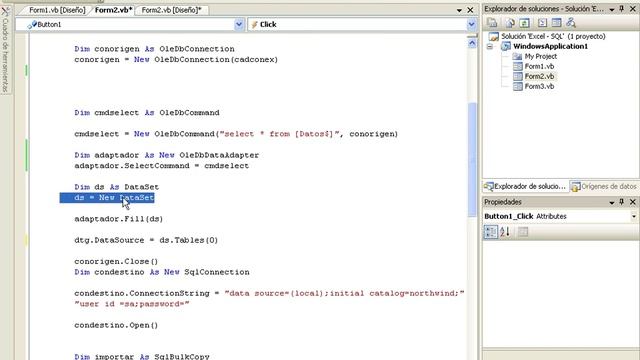The image size is (640, 360).
Task: Click the code editor vertical scrollbar thumb
Action: coord(472,159)
